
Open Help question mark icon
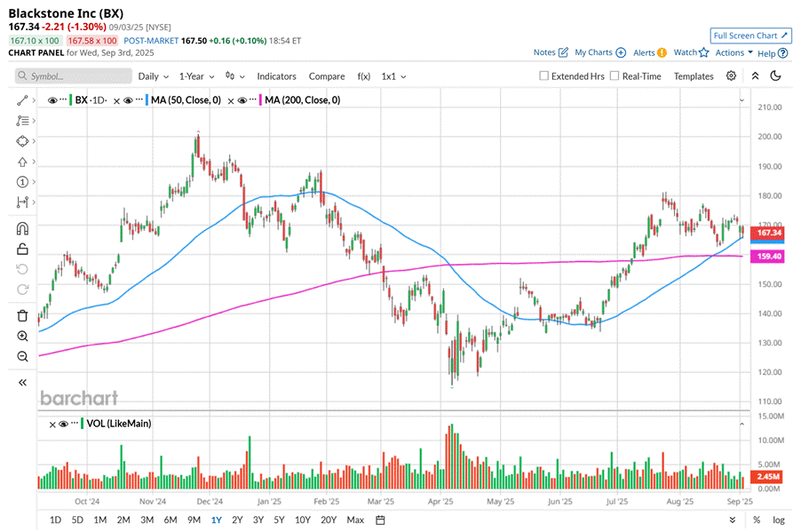782,53
